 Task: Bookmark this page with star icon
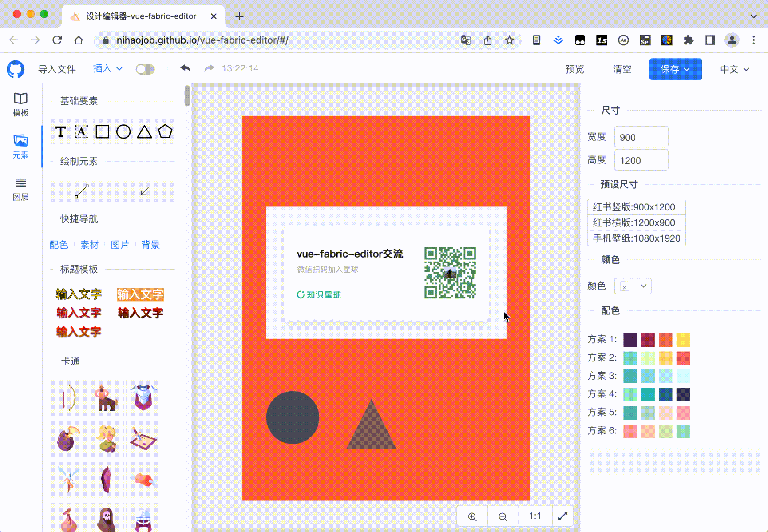point(509,40)
